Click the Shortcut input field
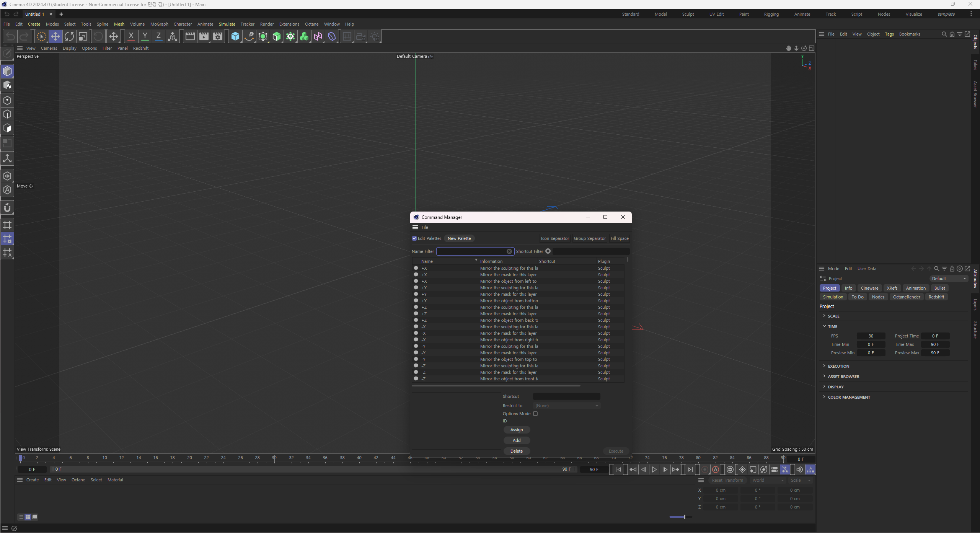The height and width of the screenshot is (533, 980). [566, 396]
